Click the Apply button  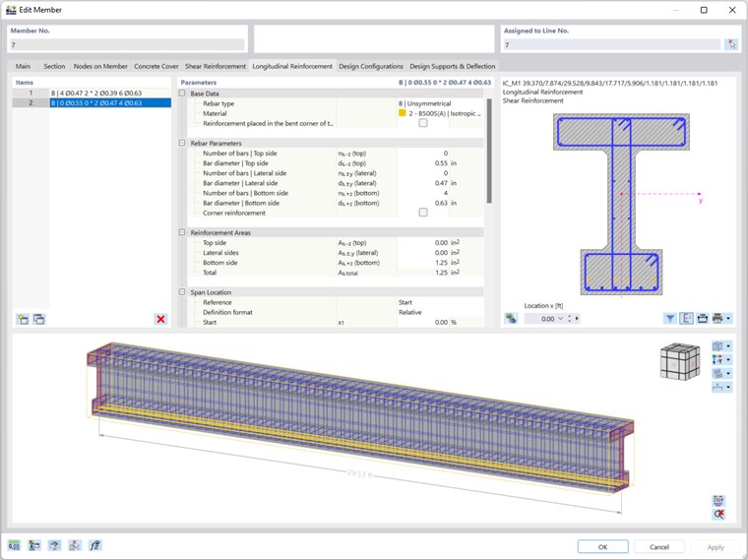click(716, 546)
